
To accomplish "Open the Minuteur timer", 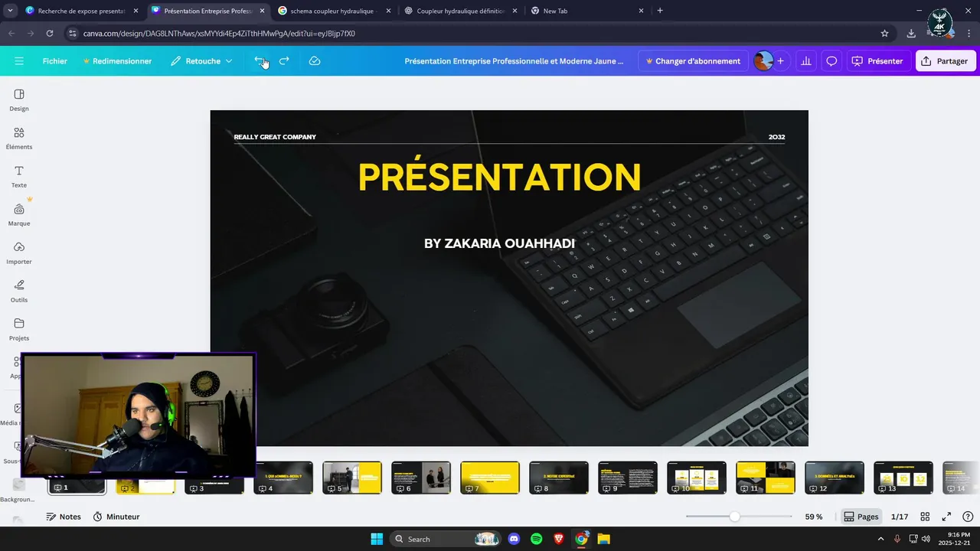I will point(116,517).
